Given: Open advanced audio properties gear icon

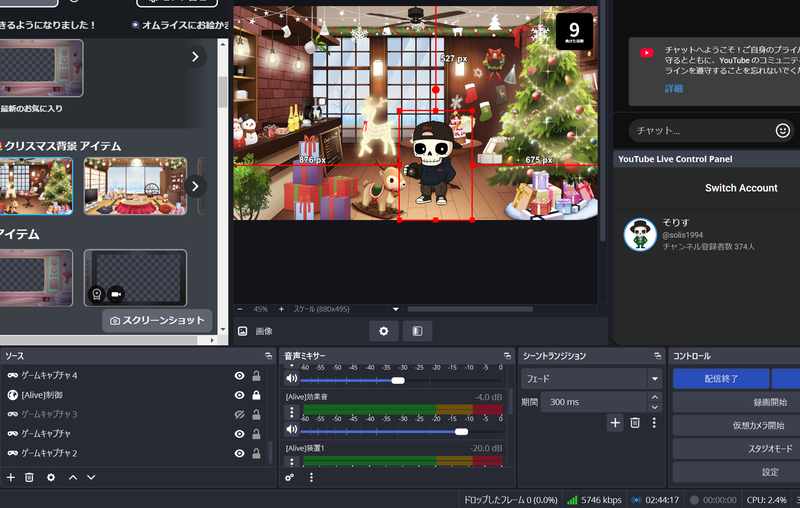Looking at the screenshot, I should click(289, 477).
